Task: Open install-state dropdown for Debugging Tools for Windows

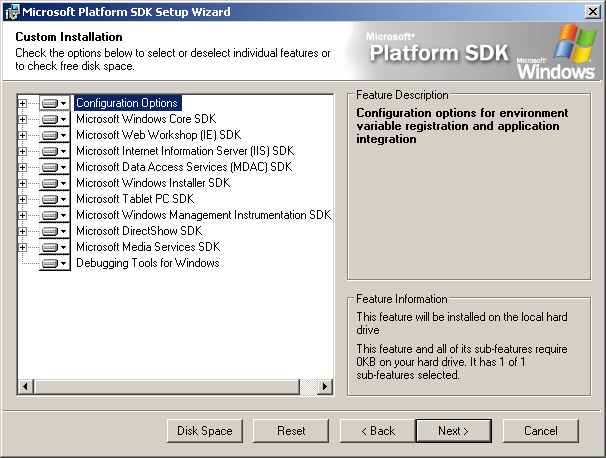Action: 54,263
